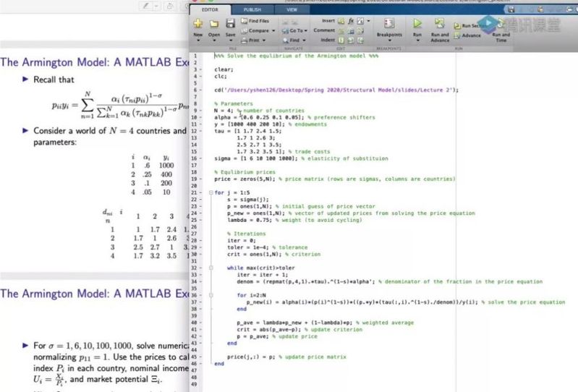Viewport: 578px width, 392px height.
Task: Click the Advance button
Action: [471, 35]
